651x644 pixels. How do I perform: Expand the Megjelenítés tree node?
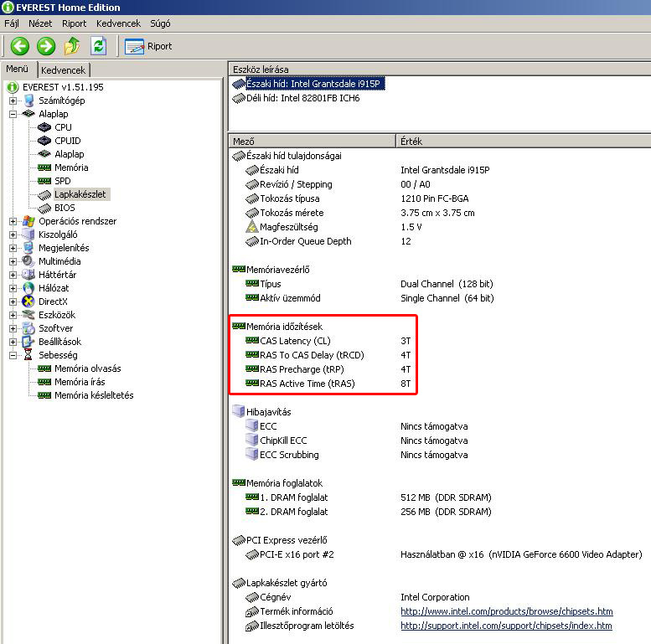13,248
